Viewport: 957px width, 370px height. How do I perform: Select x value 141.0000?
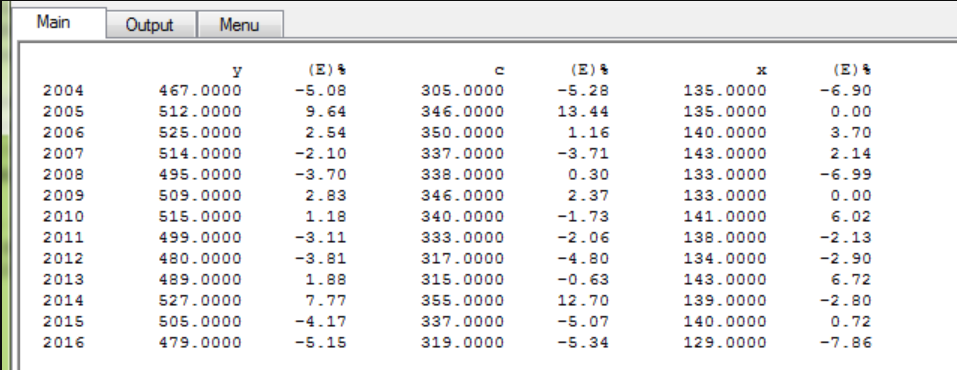pyautogui.click(x=724, y=217)
